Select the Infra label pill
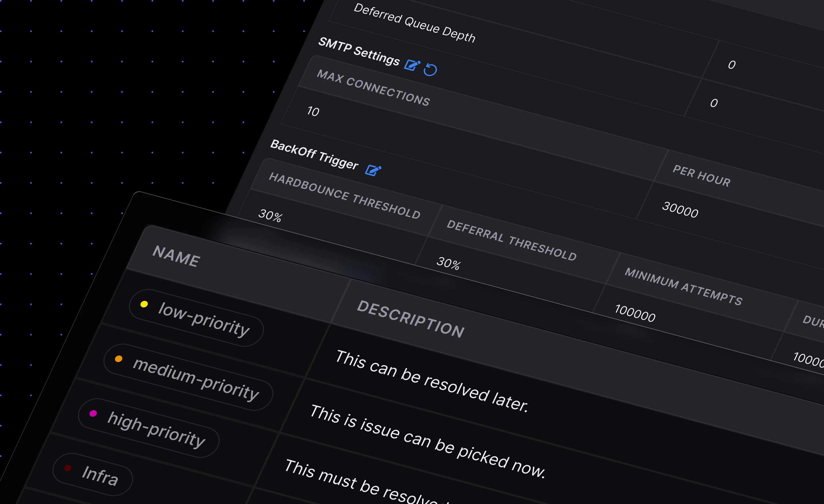Viewport: 824px width, 504px height. (x=93, y=475)
